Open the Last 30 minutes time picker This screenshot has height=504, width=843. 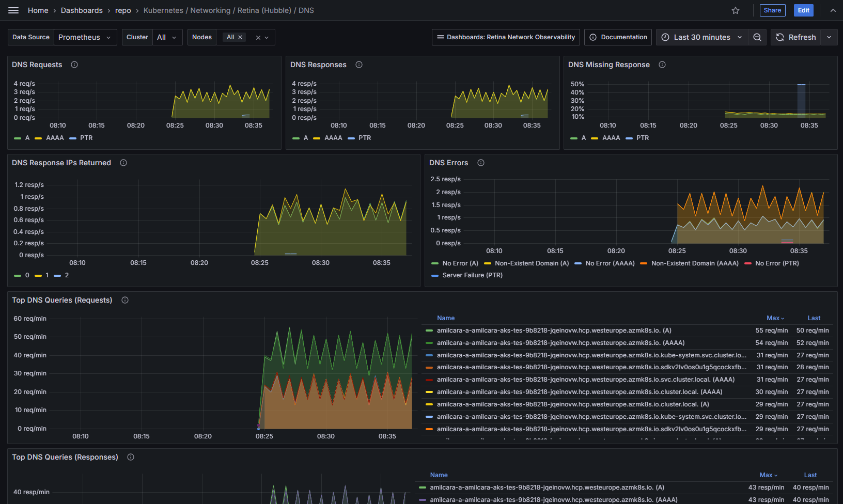702,37
